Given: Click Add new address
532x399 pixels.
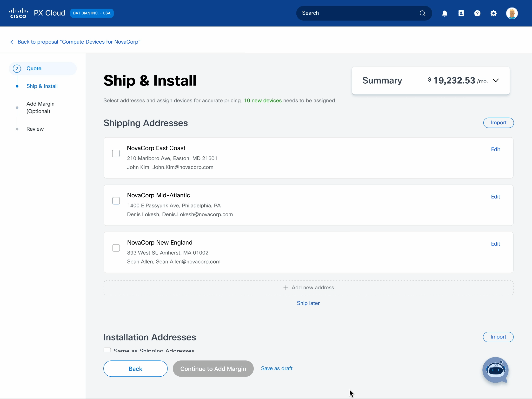Looking at the screenshot, I should pos(308,288).
